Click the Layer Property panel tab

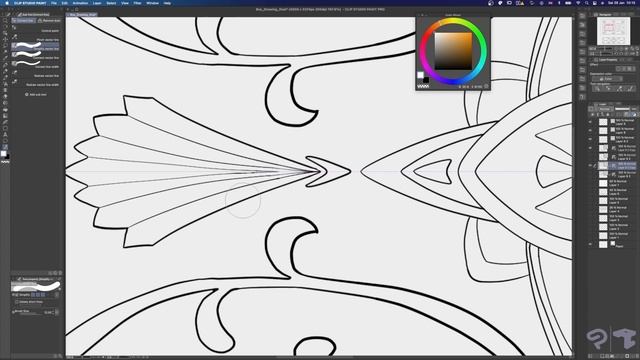pos(607,60)
